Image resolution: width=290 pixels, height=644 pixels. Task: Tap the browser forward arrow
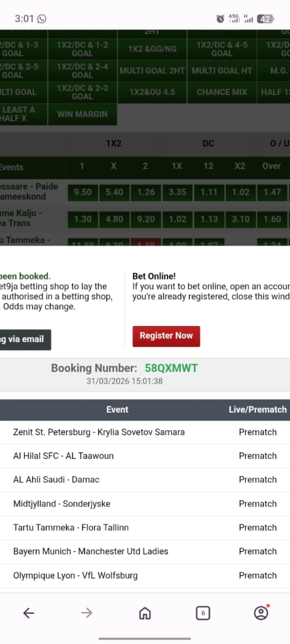coord(87,613)
